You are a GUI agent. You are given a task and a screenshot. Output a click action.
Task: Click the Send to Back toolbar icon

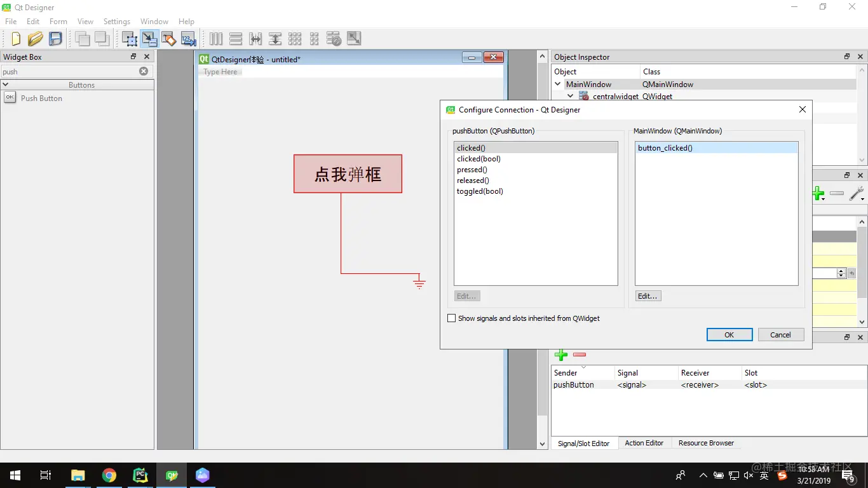[83, 39]
